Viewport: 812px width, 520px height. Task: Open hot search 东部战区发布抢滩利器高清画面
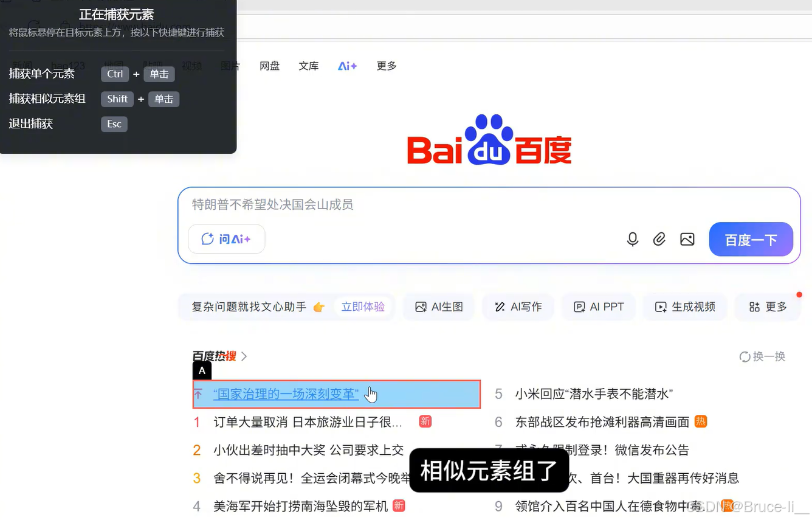pos(602,421)
